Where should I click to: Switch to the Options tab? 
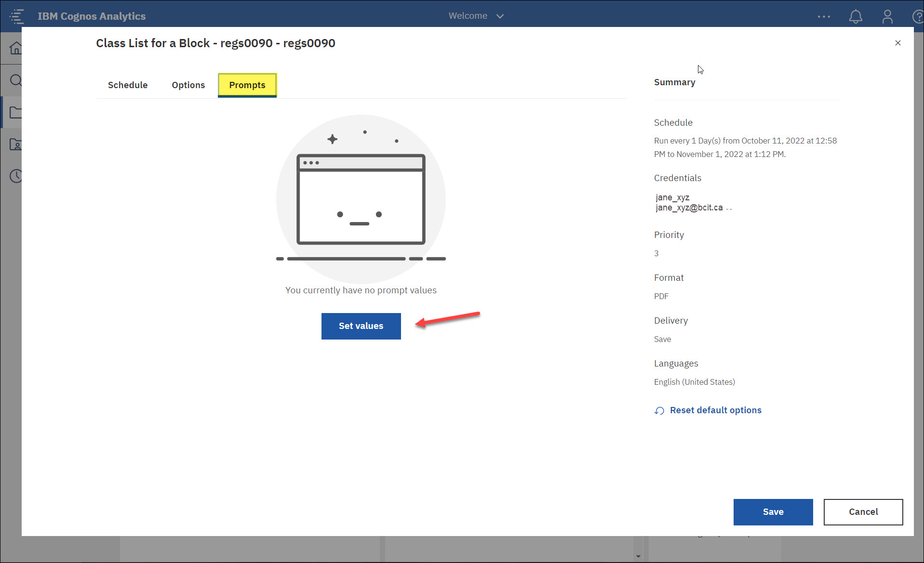[x=188, y=85]
